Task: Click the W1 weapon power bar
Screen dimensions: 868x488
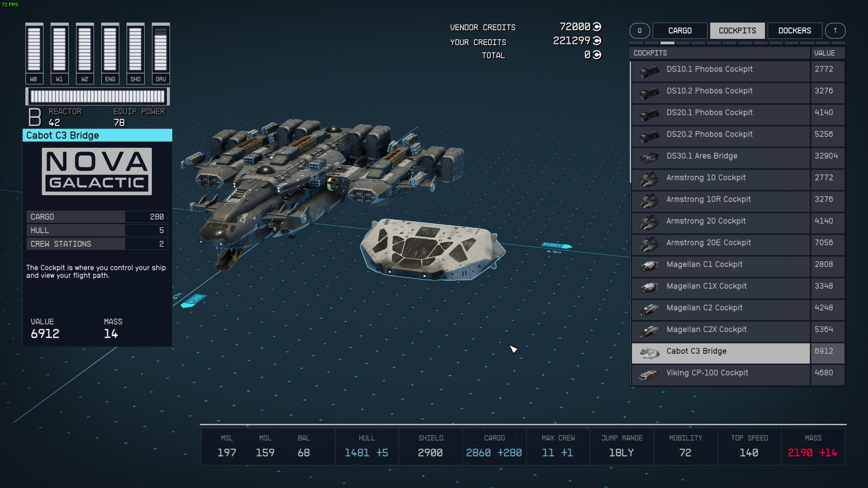Action: point(59,53)
